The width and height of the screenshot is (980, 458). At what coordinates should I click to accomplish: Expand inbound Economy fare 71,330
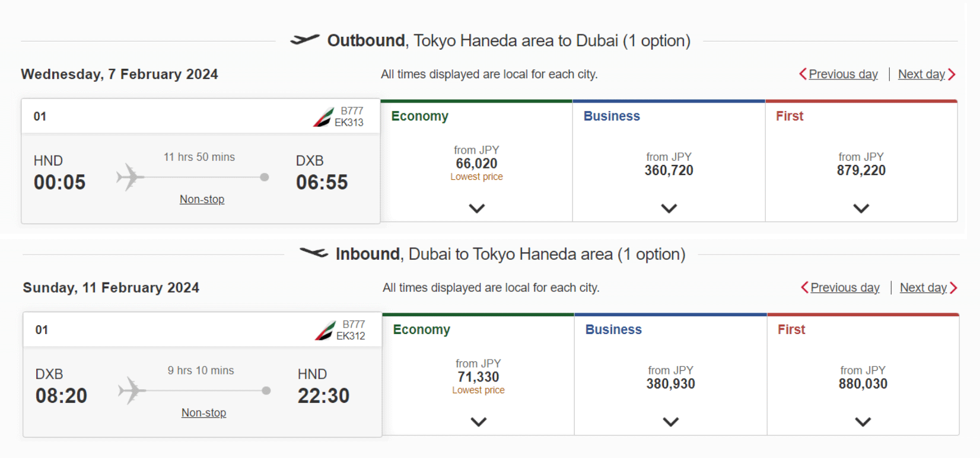[x=479, y=422]
